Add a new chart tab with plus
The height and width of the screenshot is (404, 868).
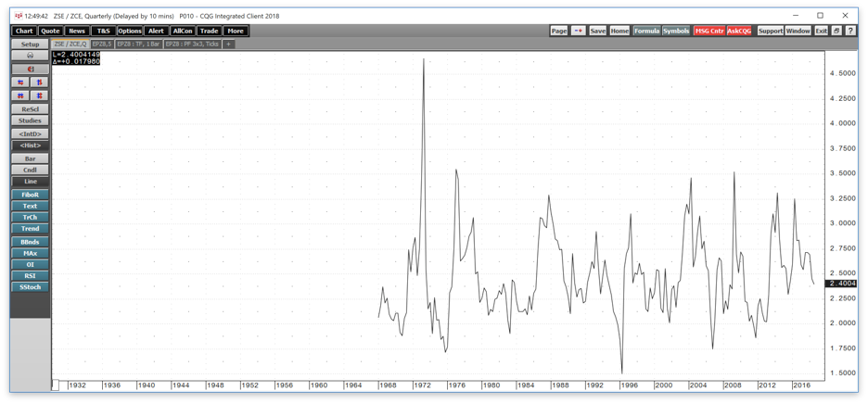tap(229, 44)
